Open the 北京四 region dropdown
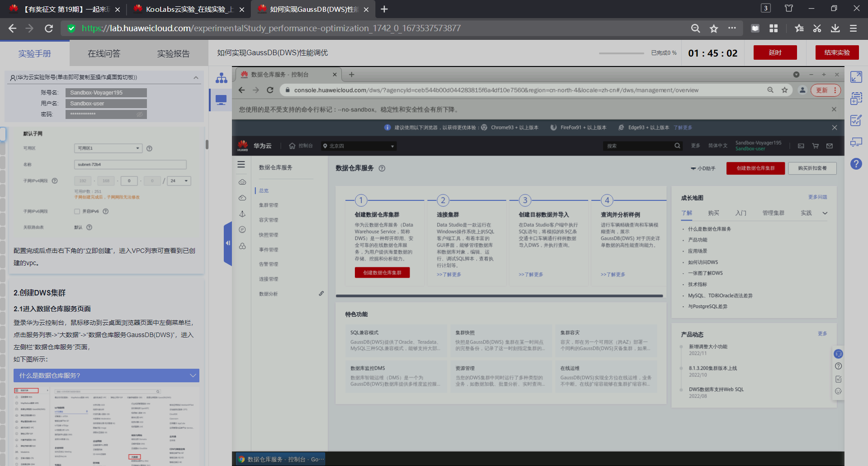Image resolution: width=868 pixels, height=466 pixels. [359, 146]
